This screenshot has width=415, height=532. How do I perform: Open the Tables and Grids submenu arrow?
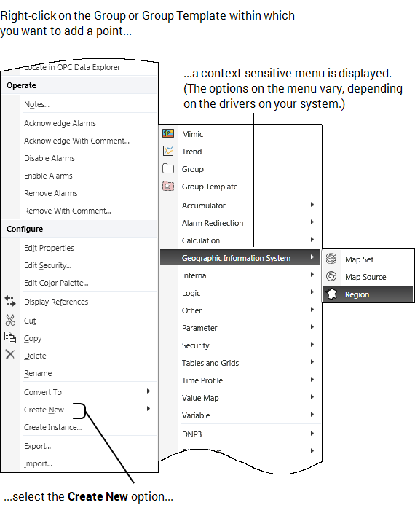(312, 362)
